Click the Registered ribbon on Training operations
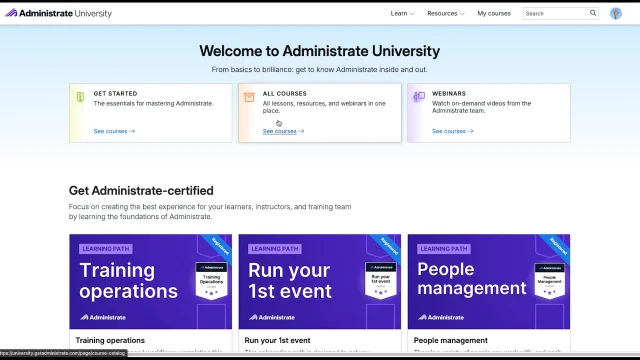Viewport: 640px width, 360px height. (219, 246)
